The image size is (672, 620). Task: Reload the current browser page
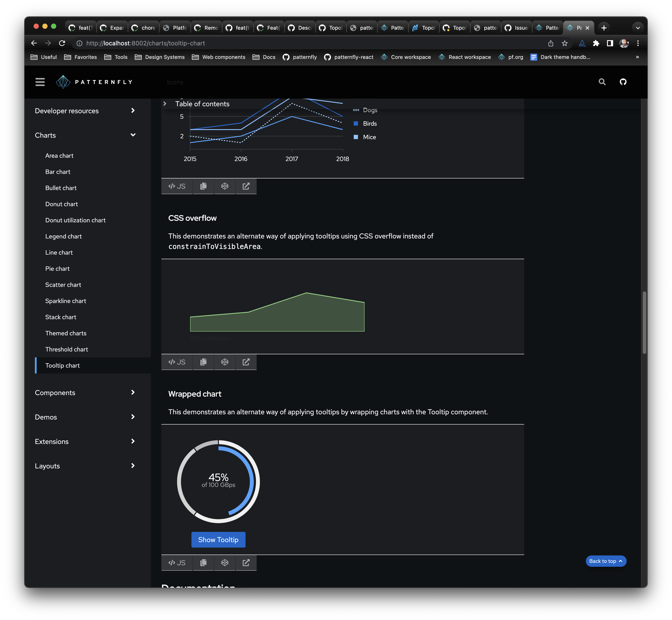tap(62, 43)
